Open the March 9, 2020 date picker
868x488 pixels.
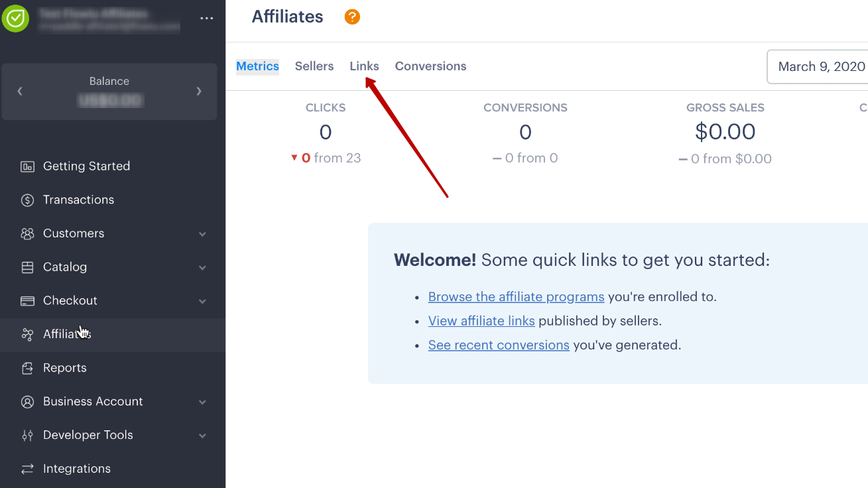coord(818,67)
